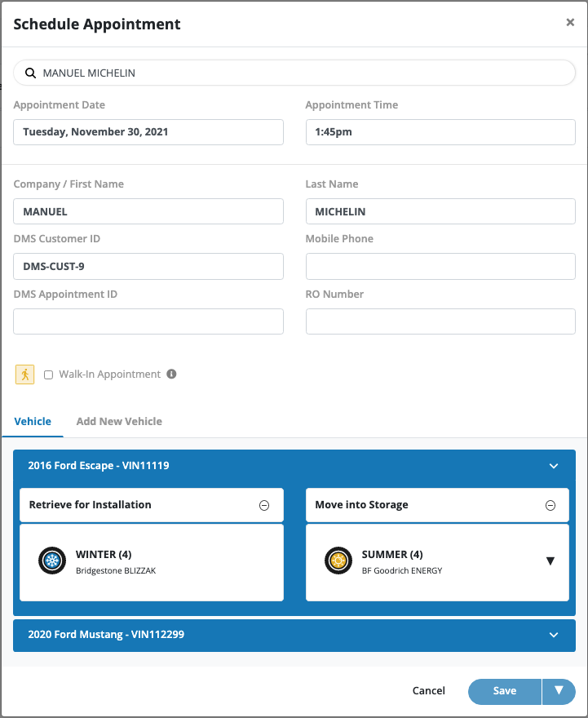Click the Walk-In Appointment label text
The height and width of the screenshot is (718, 588).
(110, 375)
